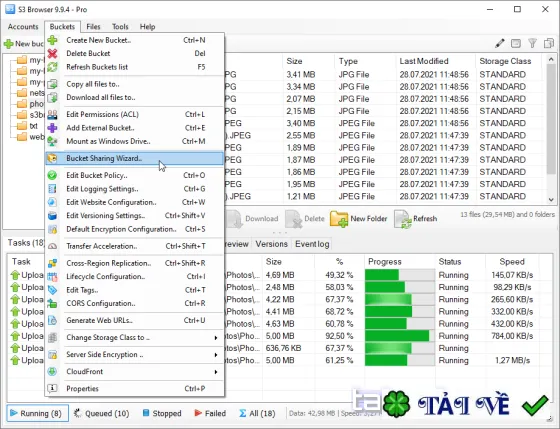This screenshot has height=429, width=560.
Task: Click the purple plus Add External Bucket icon
Action: (52, 128)
